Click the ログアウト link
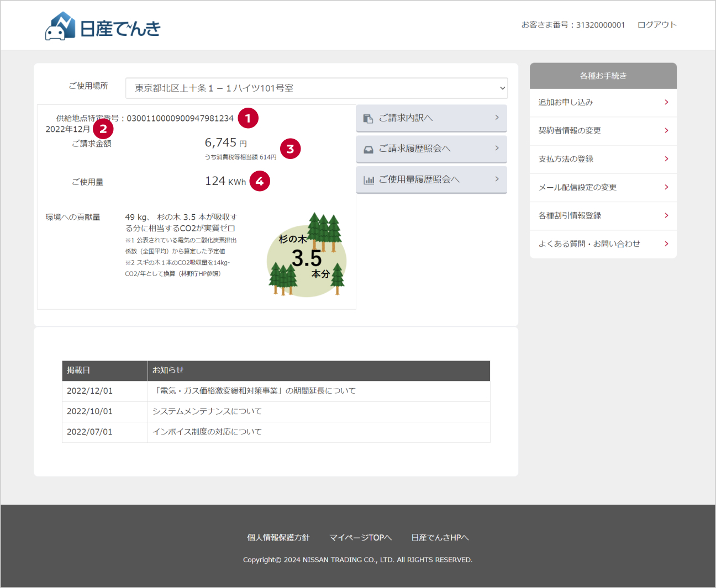Image resolution: width=716 pixels, height=588 pixels. tap(656, 25)
